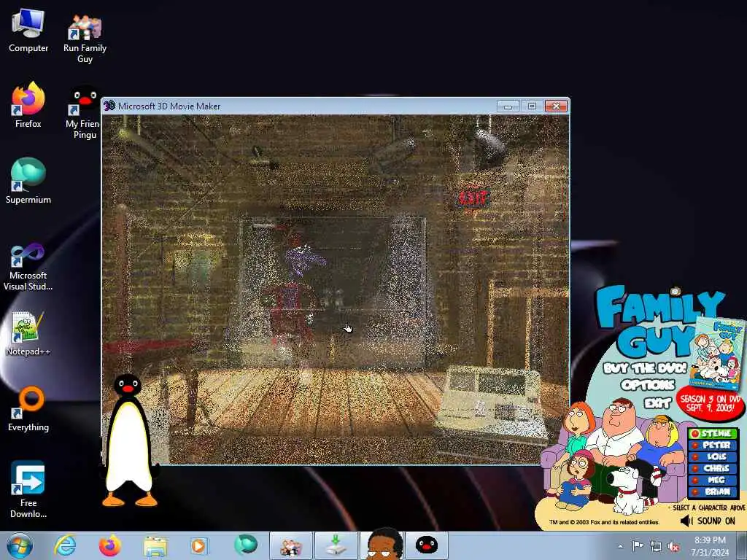Screen dimensions: 747x560
Task: Click the Family Guy DVD cover image
Action: [x=717, y=354]
